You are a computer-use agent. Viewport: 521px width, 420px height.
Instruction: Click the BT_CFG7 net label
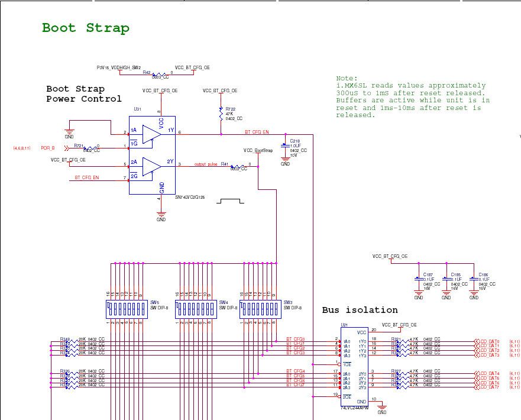click(295, 385)
